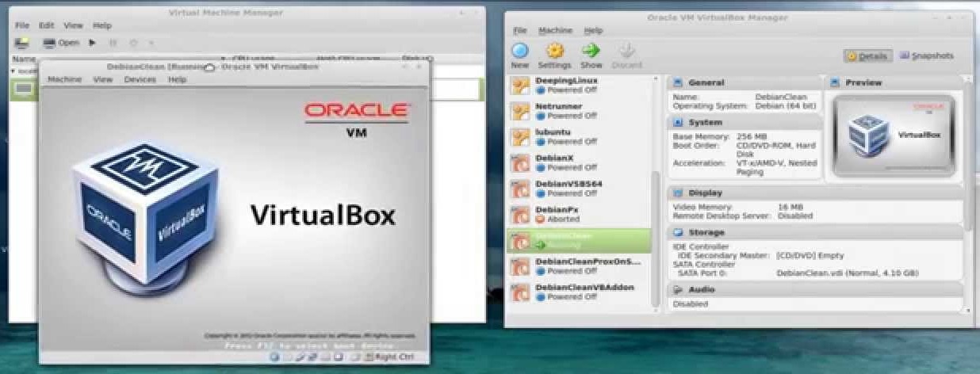
Task: Click the VirtualBox preview thumbnail
Action: [894, 136]
